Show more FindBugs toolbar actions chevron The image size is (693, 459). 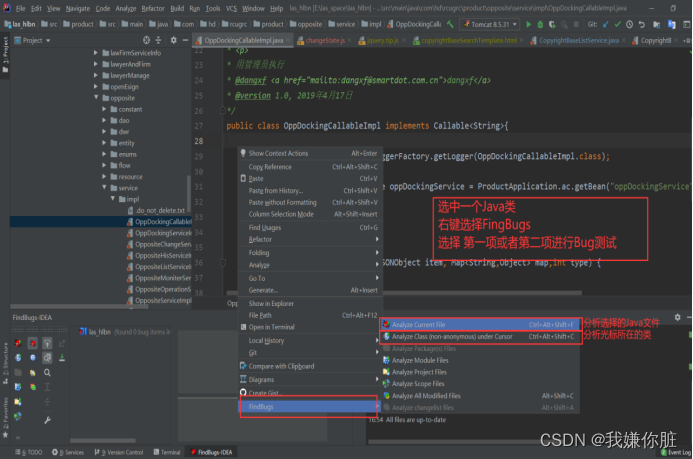click(x=18, y=437)
